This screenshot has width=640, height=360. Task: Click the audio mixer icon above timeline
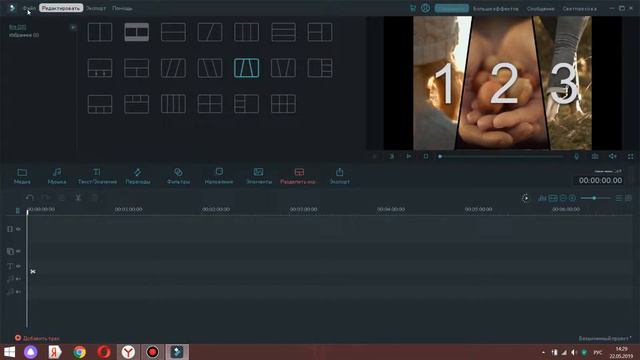point(542,198)
